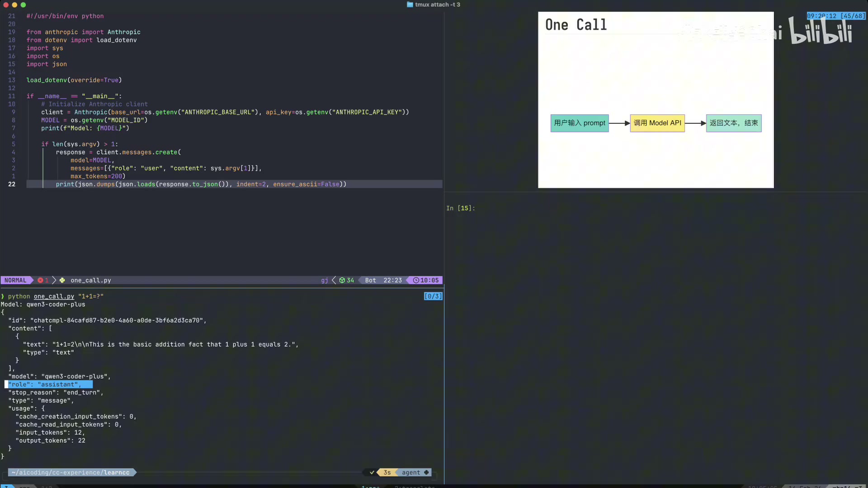The height and width of the screenshot is (488, 868).
Task: Click the underlined one_call.py in the shell command
Action: pos(54,296)
